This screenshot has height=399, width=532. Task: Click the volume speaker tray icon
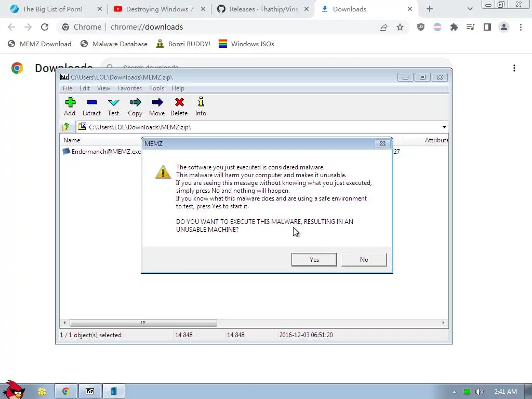[480, 392]
